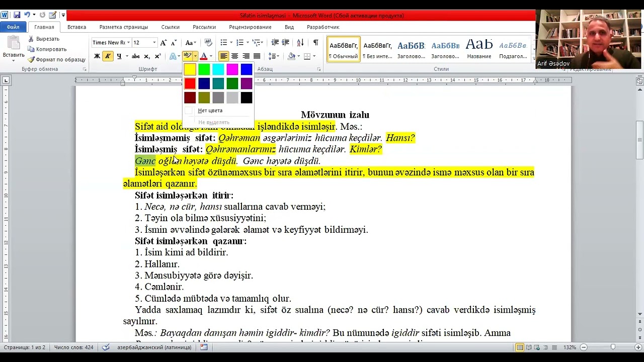This screenshot has height=362, width=644.
Task: Apply strikethrough formatting
Action: [x=135, y=56]
